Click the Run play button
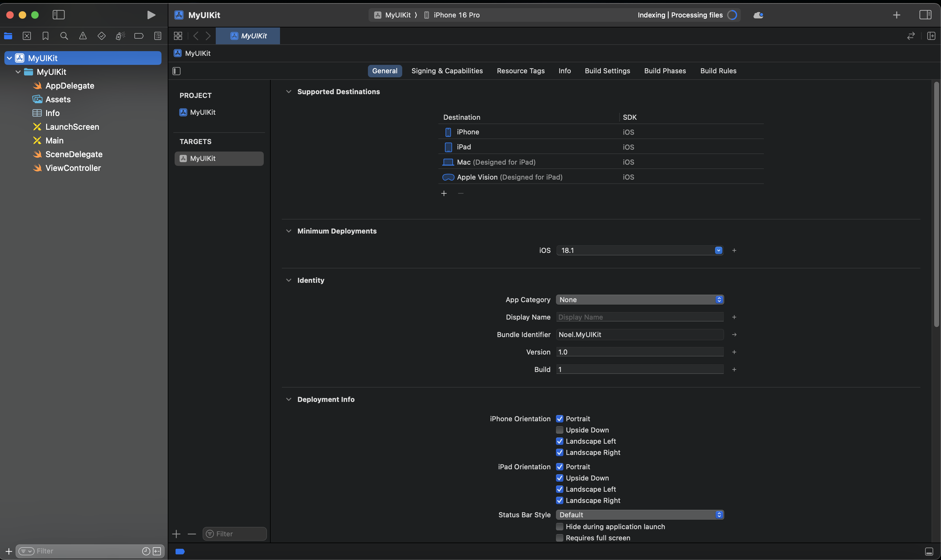Image resolution: width=941 pixels, height=560 pixels. (x=151, y=15)
